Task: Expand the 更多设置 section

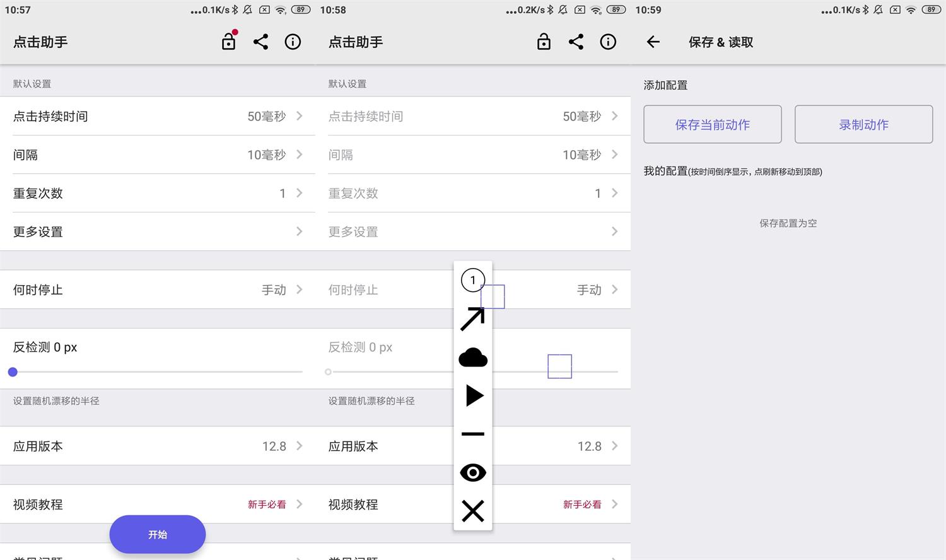Action: 158,231
